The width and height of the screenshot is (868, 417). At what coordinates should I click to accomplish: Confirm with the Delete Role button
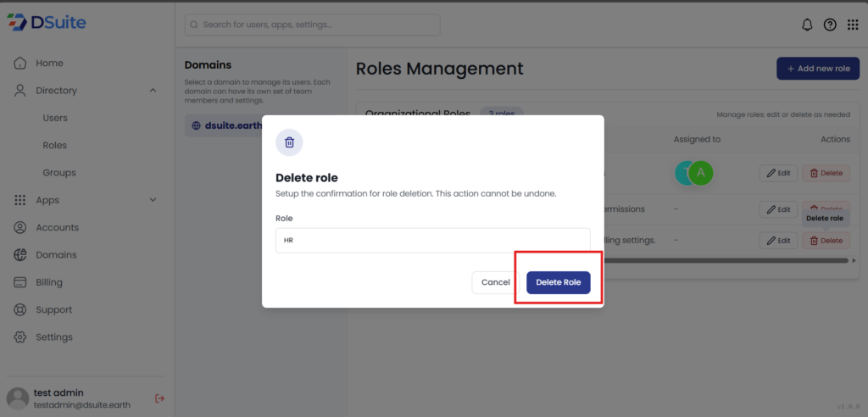click(558, 282)
